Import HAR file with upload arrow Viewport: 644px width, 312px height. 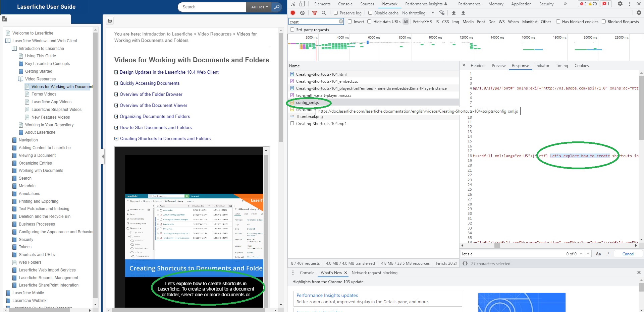[x=454, y=13]
